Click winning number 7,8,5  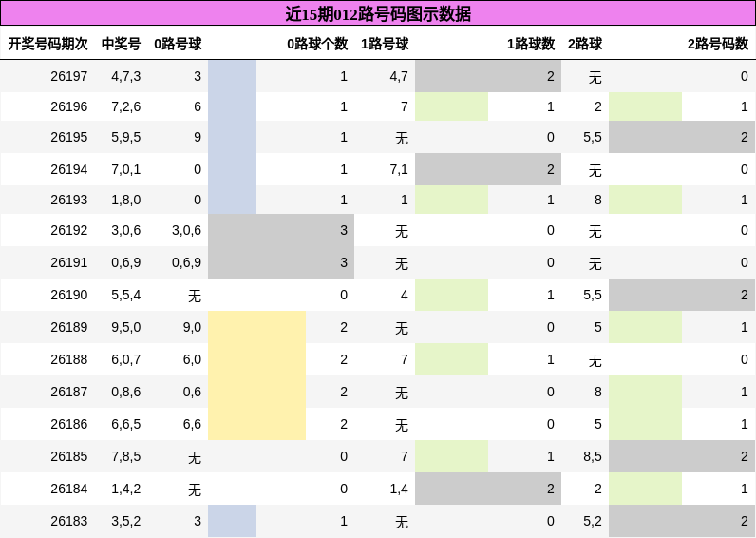[125, 456]
